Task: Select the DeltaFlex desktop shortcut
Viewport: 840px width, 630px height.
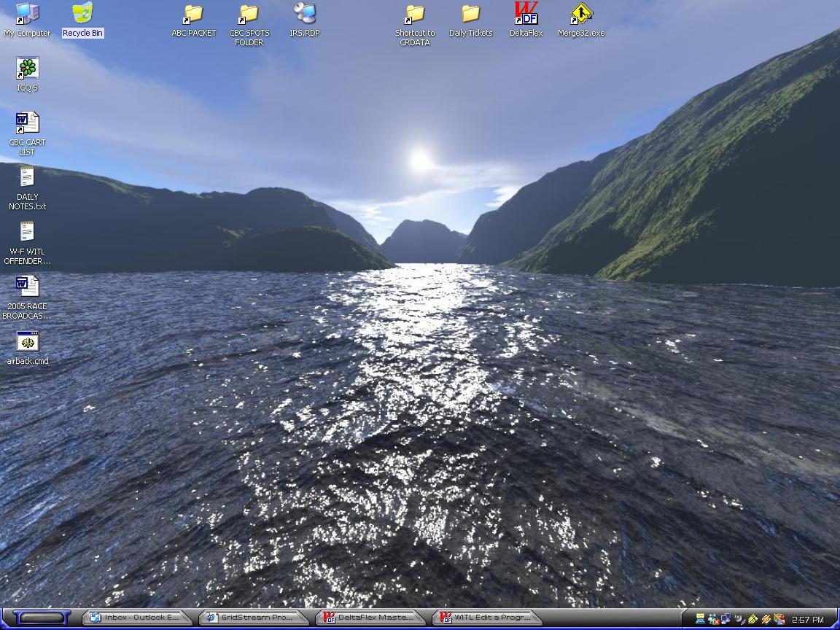Action: 526,14
